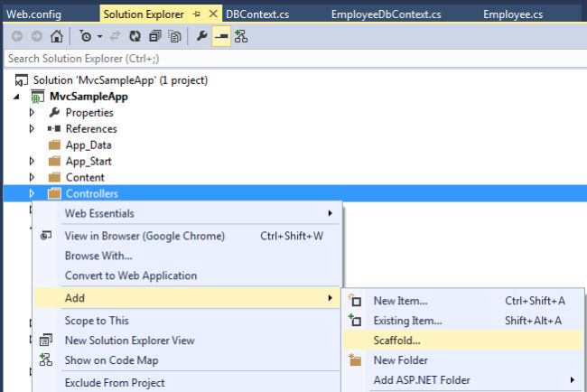Click the New Folder icon in submenu
This screenshot has height=392, width=587.
click(x=355, y=359)
